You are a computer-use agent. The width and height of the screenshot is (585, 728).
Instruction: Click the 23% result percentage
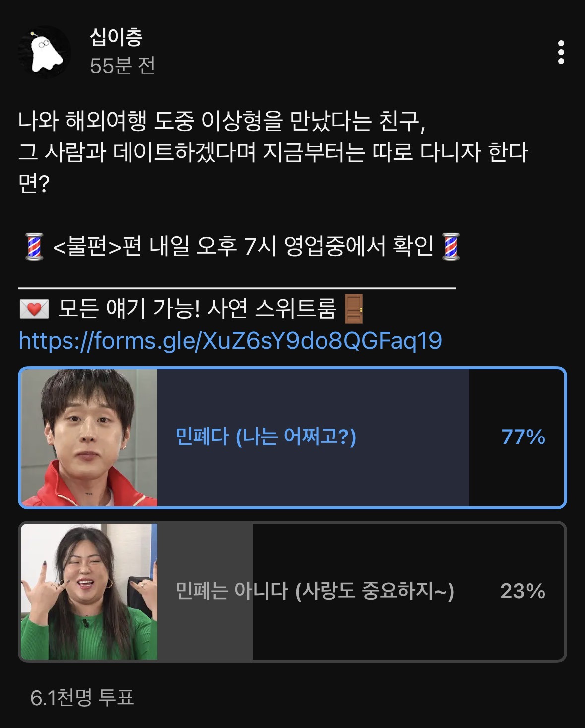[x=522, y=591]
